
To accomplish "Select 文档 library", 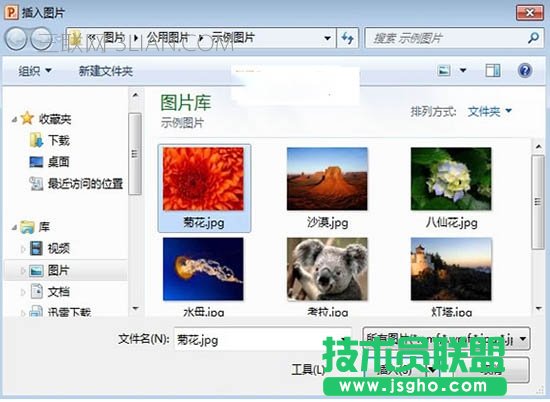I will (x=59, y=292).
